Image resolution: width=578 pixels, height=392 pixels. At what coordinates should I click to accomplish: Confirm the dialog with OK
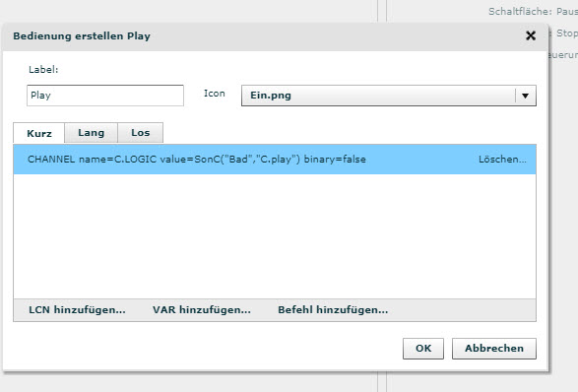(423, 349)
